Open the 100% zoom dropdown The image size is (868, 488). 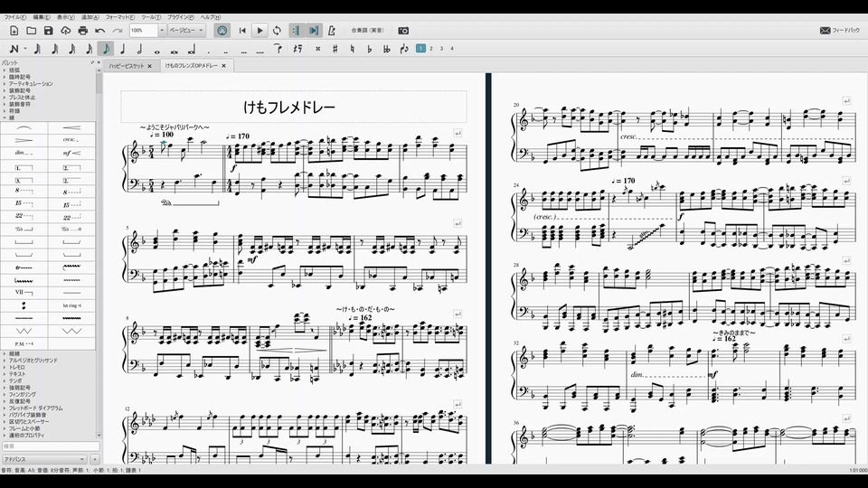(162, 31)
